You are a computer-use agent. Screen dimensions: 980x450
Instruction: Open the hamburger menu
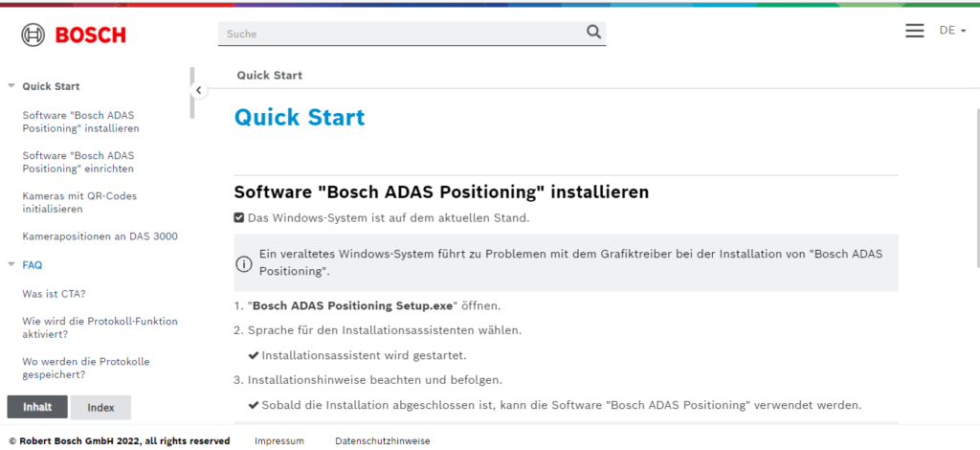914,31
